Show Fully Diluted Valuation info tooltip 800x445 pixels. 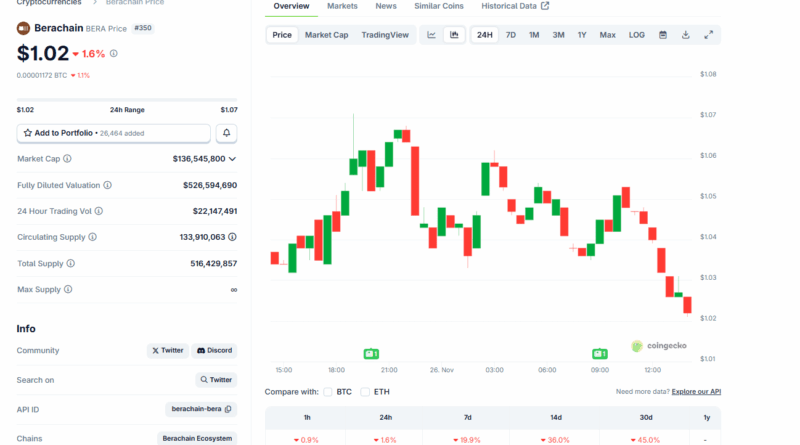[108, 185]
